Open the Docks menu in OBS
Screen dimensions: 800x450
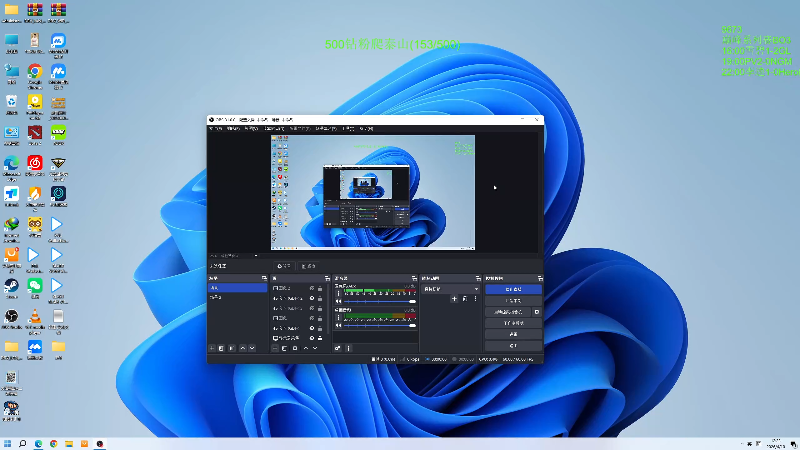274,129
